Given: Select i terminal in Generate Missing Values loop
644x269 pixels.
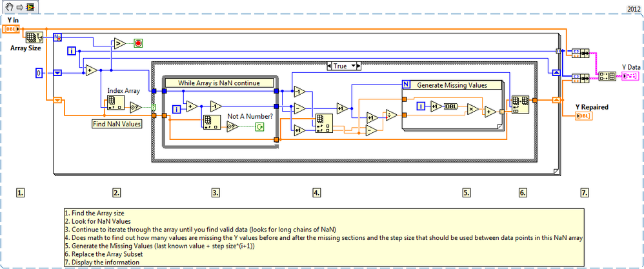Looking at the screenshot, I should pos(421,106).
